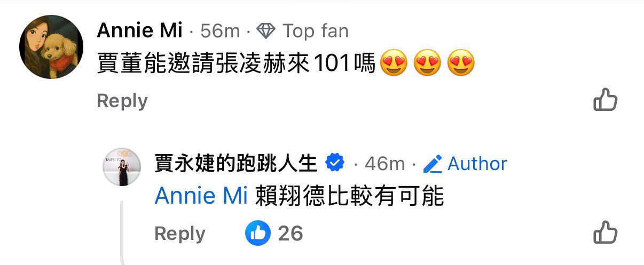The width and height of the screenshot is (644, 265).
Task: Open the blue Like reaction icon beside 26
Action: tap(258, 233)
